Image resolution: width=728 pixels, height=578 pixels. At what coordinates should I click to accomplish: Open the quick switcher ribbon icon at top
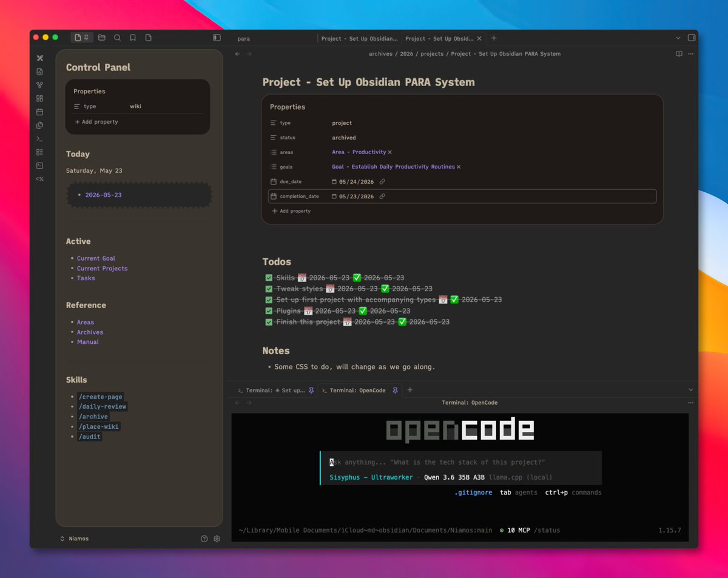tap(39, 58)
